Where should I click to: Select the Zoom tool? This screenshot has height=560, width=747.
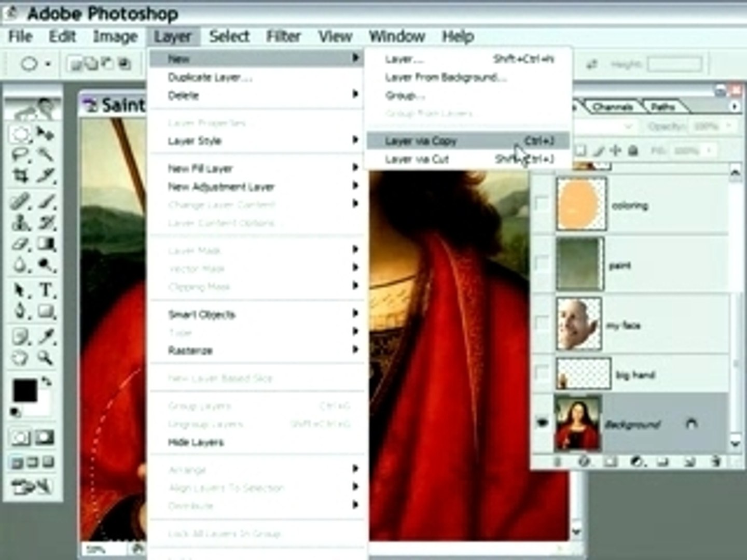(x=46, y=358)
